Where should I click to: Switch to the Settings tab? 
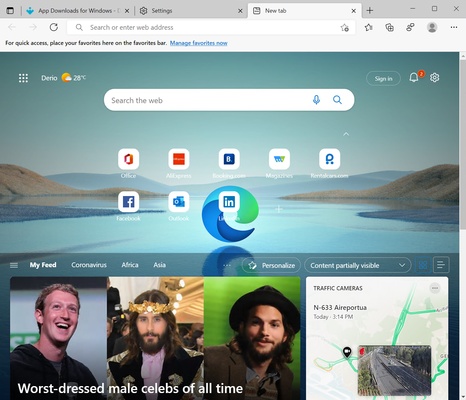click(190, 11)
